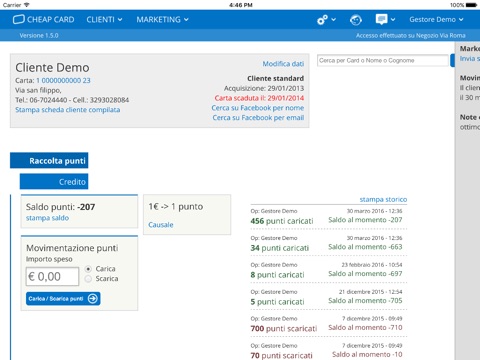Click Cerca su Facebook per email
The width and height of the screenshot is (480, 360).
(x=258, y=118)
